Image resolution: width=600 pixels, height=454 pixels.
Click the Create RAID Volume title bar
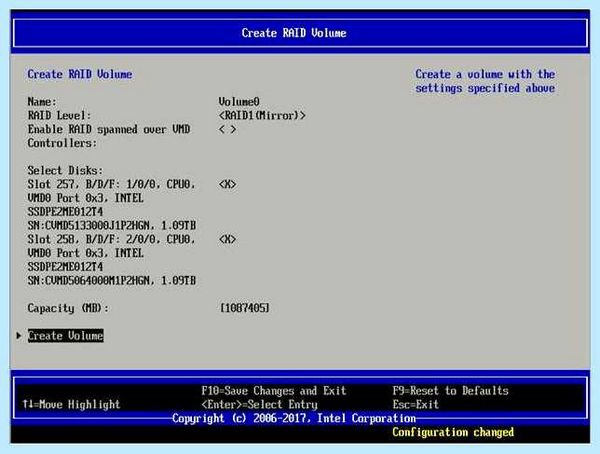click(x=300, y=33)
